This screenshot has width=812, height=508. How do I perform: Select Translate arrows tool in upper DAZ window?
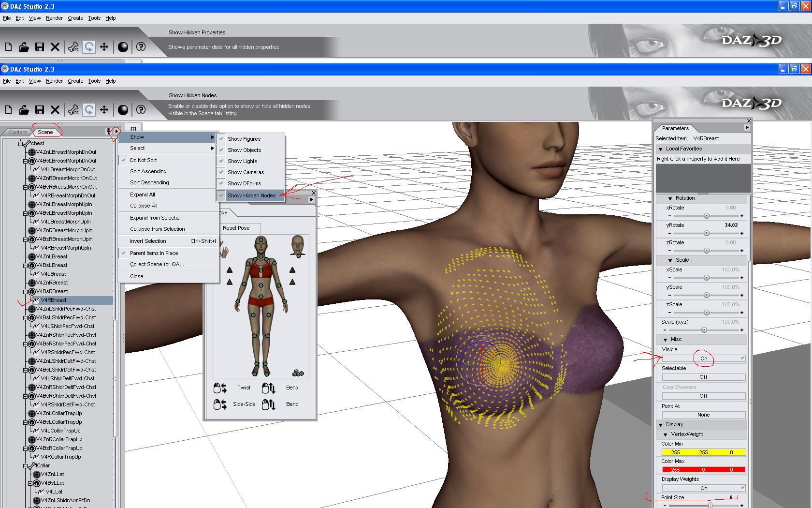coord(104,47)
